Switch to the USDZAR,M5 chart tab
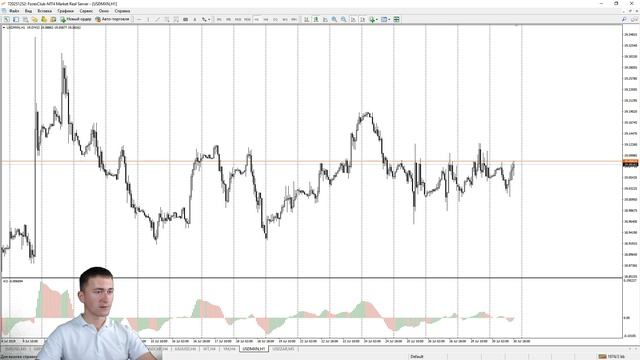The height and width of the screenshot is (360, 640). [x=283, y=349]
